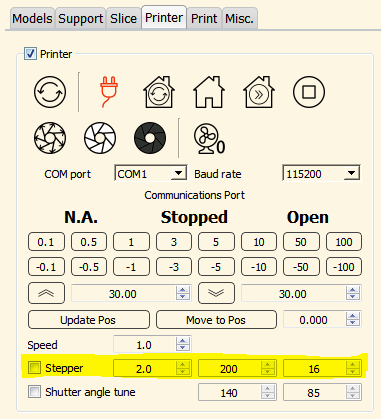This screenshot has width=381, height=419.
Task: Enable the Stepper checkbox
Action: coord(35,368)
